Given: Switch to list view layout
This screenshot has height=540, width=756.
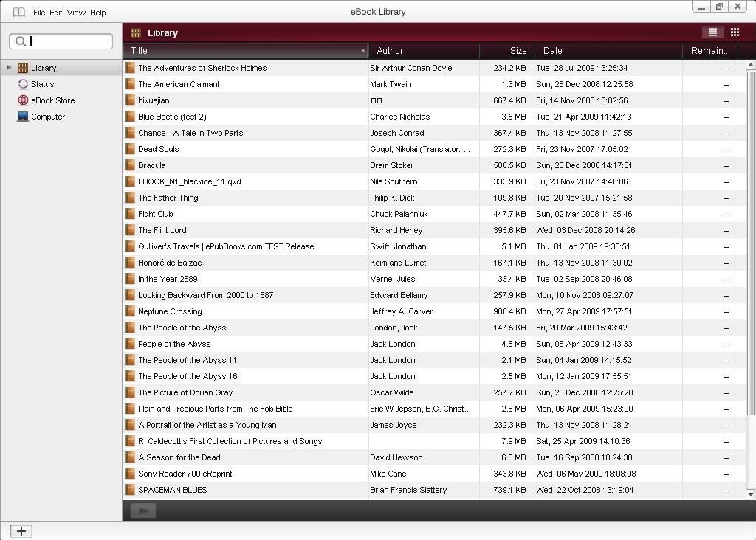Looking at the screenshot, I should point(712,32).
